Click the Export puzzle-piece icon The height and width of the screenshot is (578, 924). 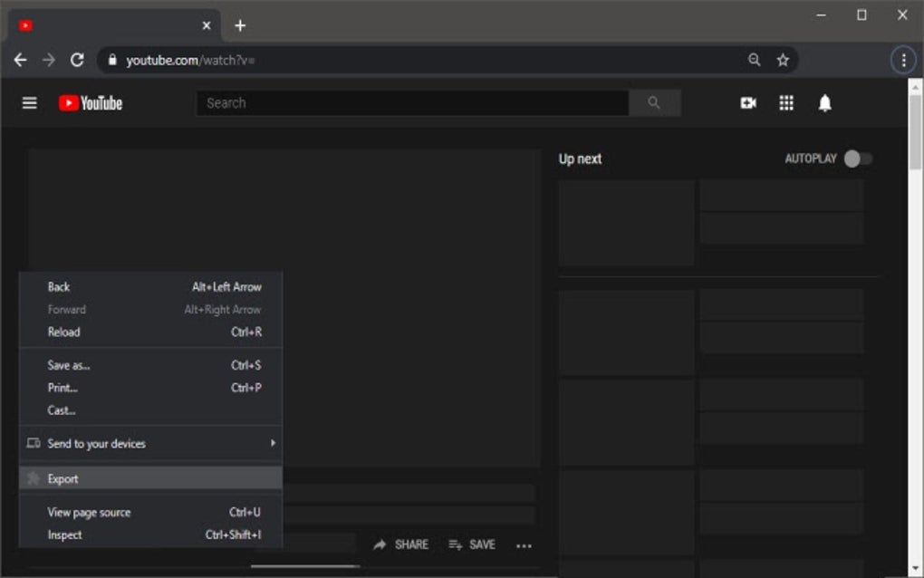click(x=34, y=478)
